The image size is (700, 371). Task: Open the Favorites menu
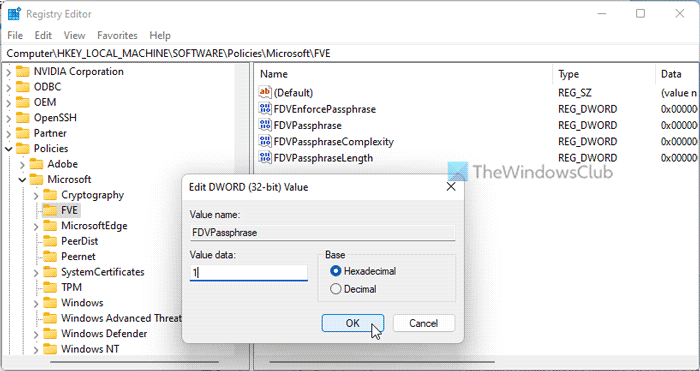coord(117,35)
